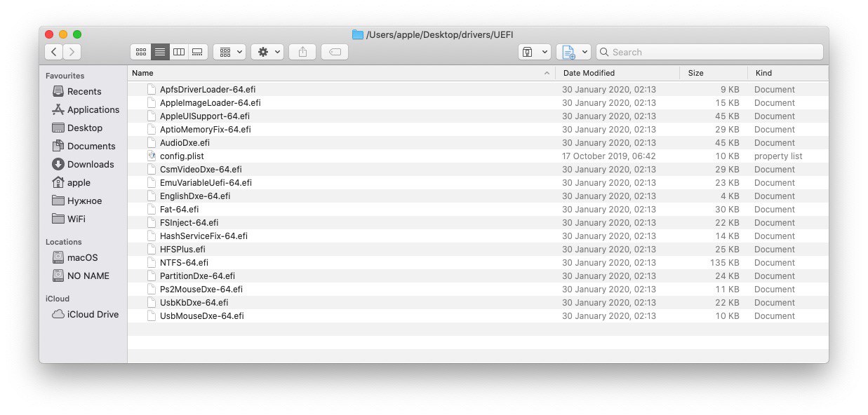This screenshot has height=415, width=868.
Task: Sort by the Date Modified column header
Action: [617, 73]
